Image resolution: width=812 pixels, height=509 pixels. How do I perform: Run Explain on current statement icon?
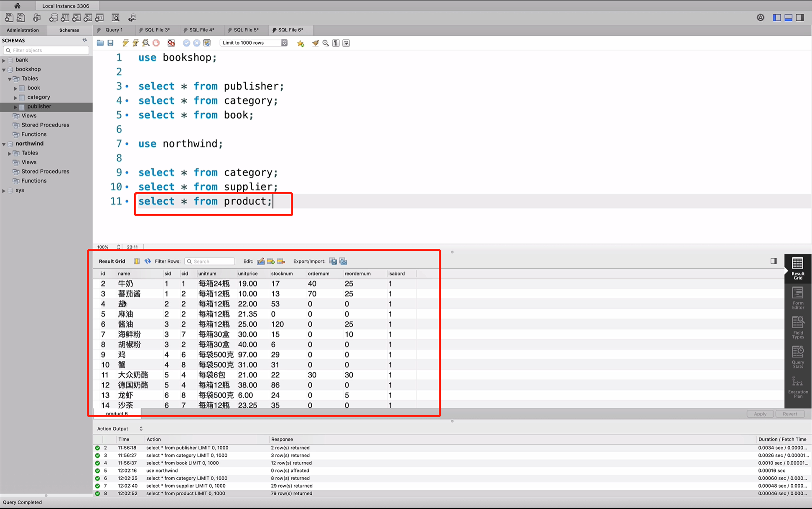click(146, 43)
